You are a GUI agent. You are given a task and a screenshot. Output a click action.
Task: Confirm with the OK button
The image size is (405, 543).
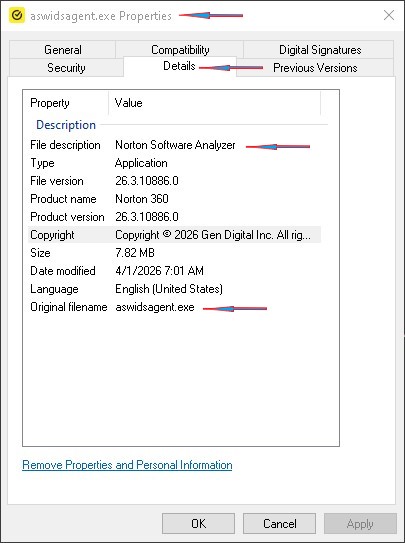tap(198, 523)
